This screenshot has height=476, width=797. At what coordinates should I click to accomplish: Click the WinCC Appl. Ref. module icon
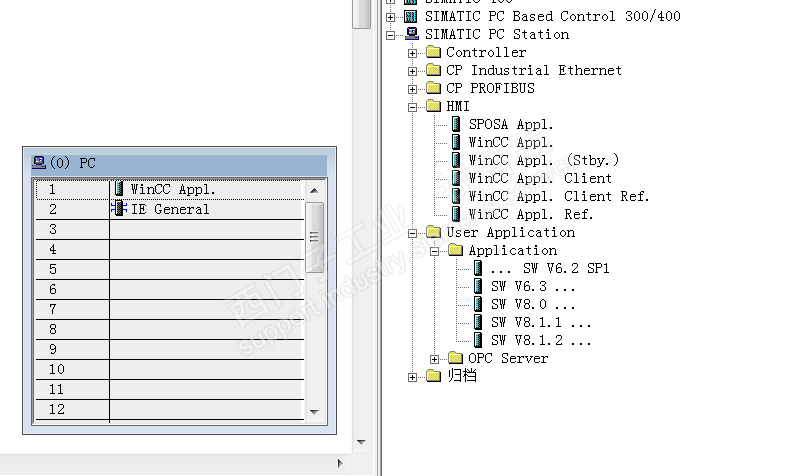pyautogui.click(x=456, y=214)
